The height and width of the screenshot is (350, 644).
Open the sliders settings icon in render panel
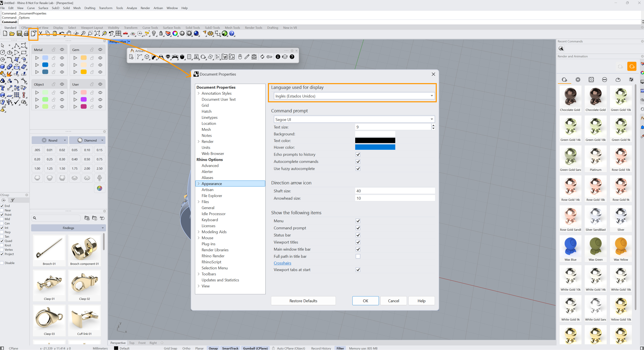tap(631, 80)
